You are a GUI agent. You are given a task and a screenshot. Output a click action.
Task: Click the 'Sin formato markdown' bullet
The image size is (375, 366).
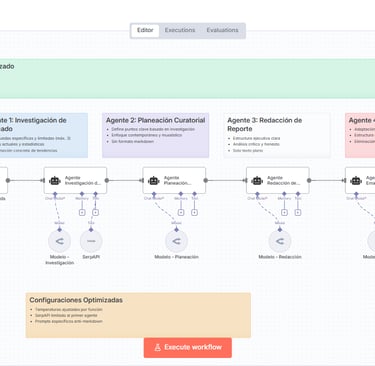tap(132, 141)
